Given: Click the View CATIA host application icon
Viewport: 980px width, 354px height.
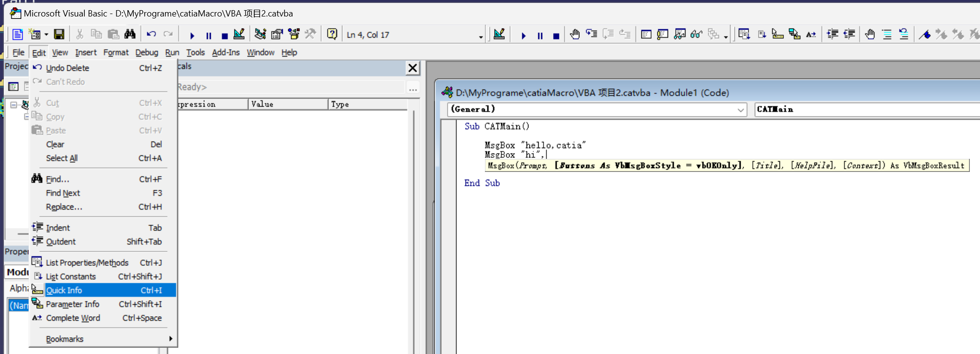Looking at the screenshot, I should [17, 34].
